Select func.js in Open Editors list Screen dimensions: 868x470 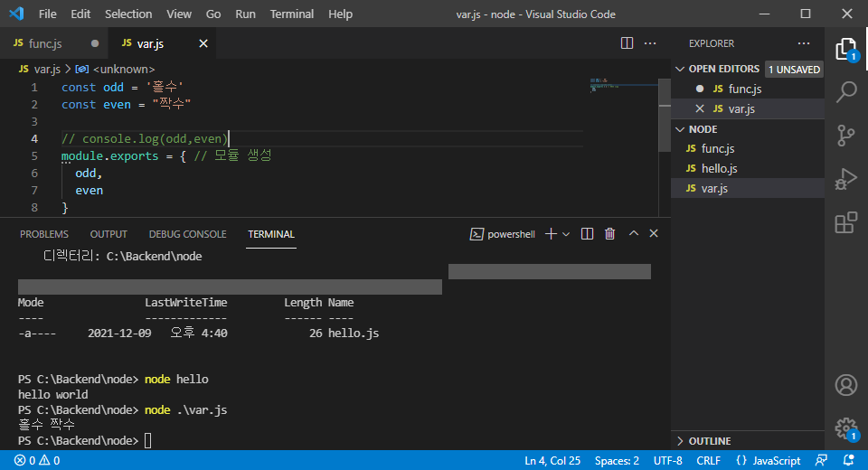coord(748,89)
